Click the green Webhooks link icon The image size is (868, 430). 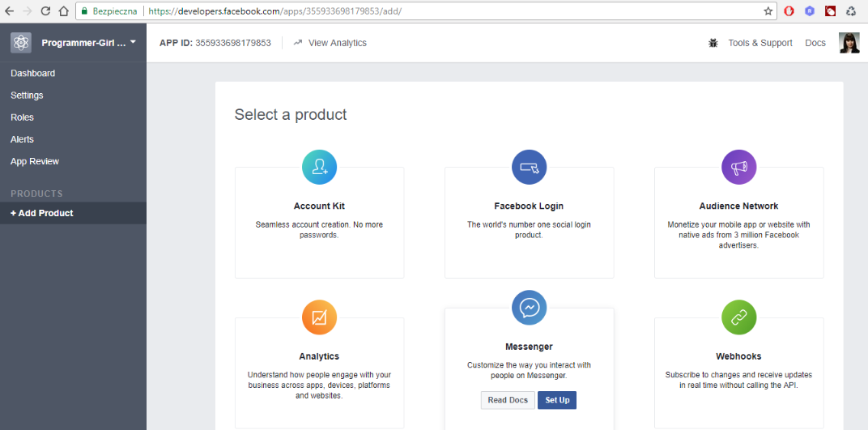(738, 317)
